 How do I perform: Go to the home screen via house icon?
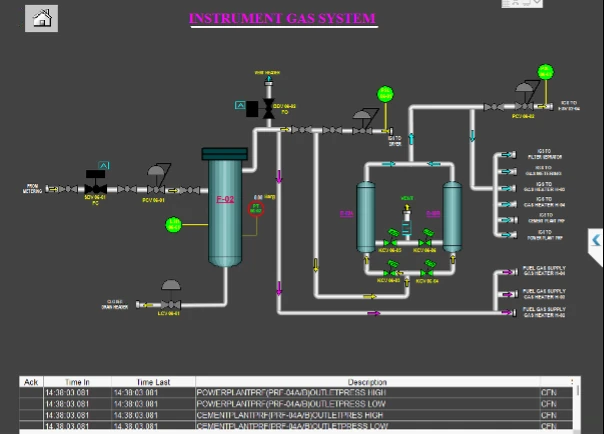[x=42, y=18]
